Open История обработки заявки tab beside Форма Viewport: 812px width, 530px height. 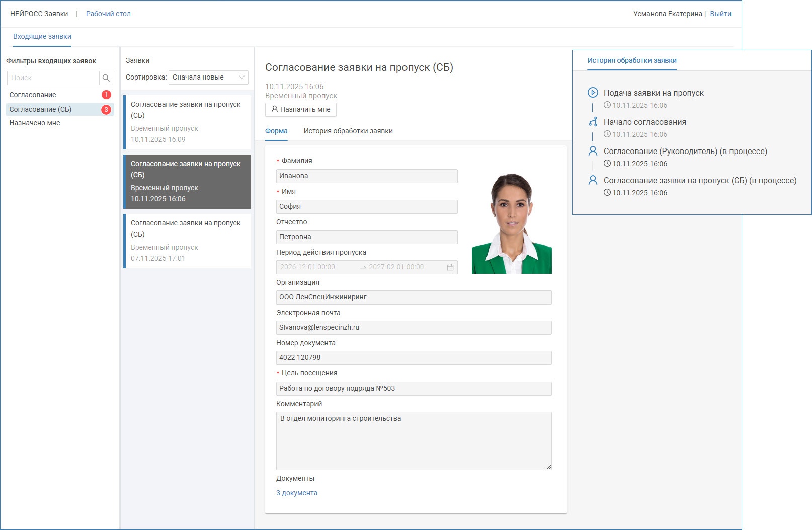pyautogui.click(x=348, y=131)
